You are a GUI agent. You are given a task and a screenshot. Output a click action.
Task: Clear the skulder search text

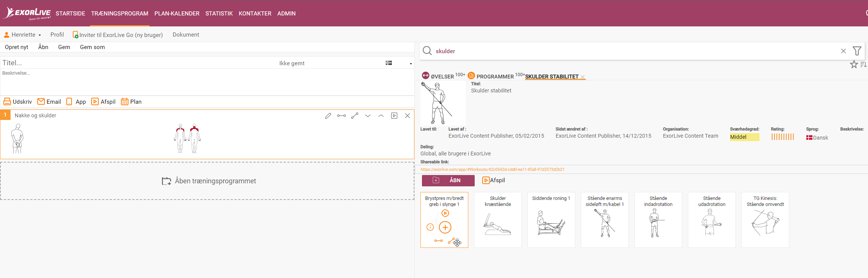click(x=844, y=51)
